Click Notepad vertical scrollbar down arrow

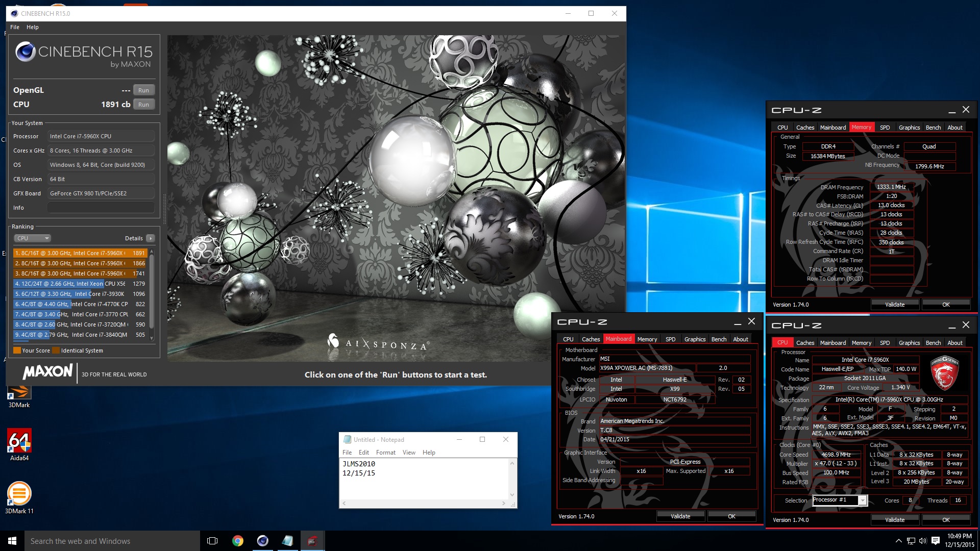[512, 494]
